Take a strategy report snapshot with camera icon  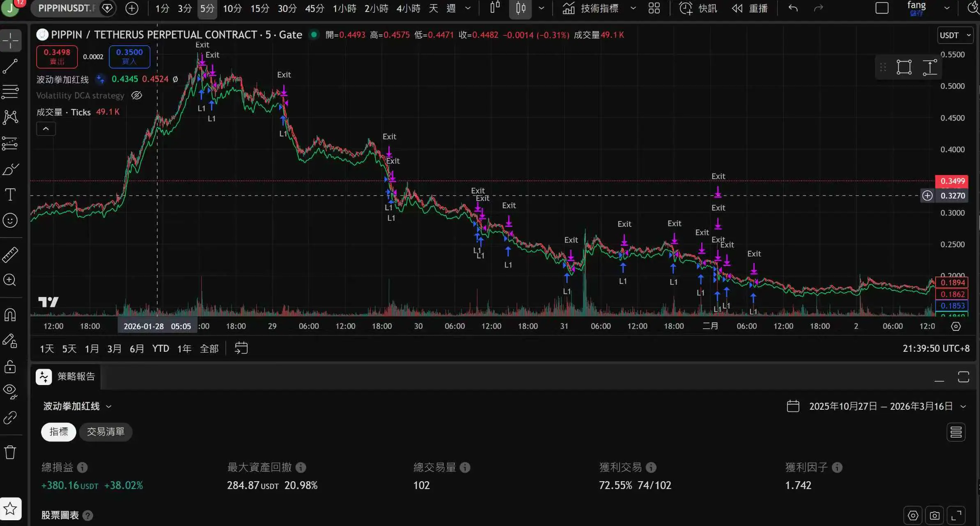pyautogui.click(x=934, y=515)
